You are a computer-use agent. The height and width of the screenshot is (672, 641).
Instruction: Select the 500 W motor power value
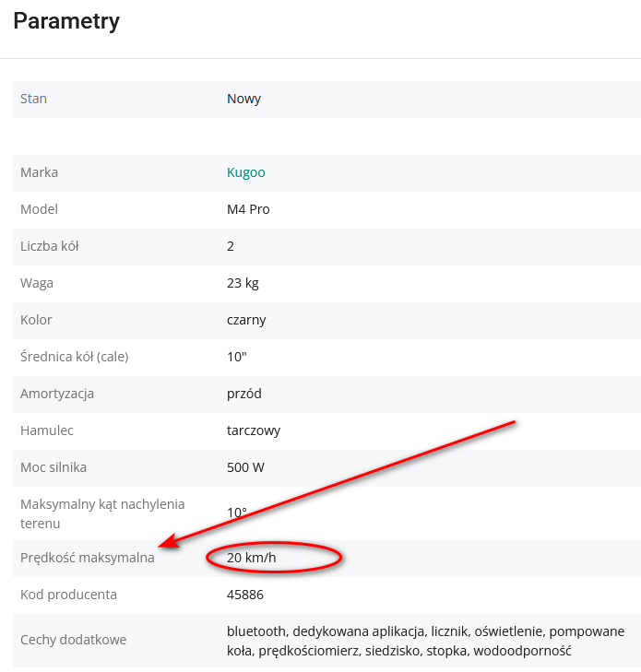tap(245, 467)
